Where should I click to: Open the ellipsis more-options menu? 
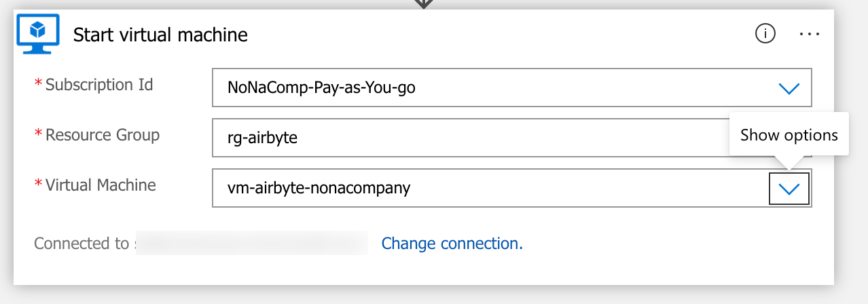pyautogui.click(x=810, y=33)
